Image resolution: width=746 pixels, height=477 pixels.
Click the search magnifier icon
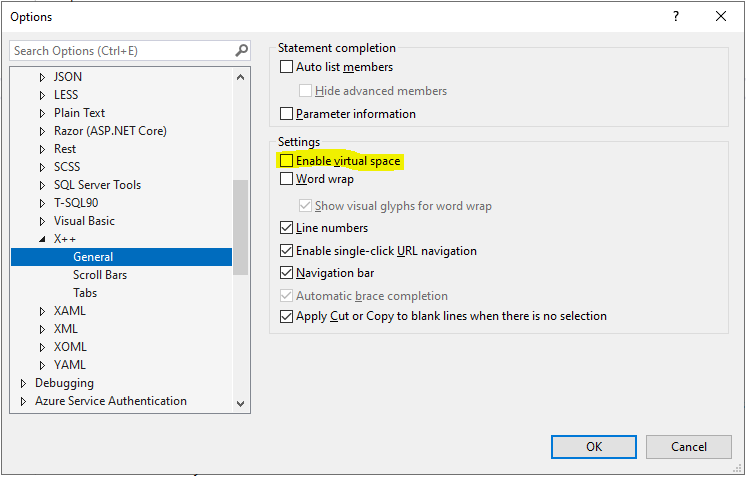click(x=242, y=50)
